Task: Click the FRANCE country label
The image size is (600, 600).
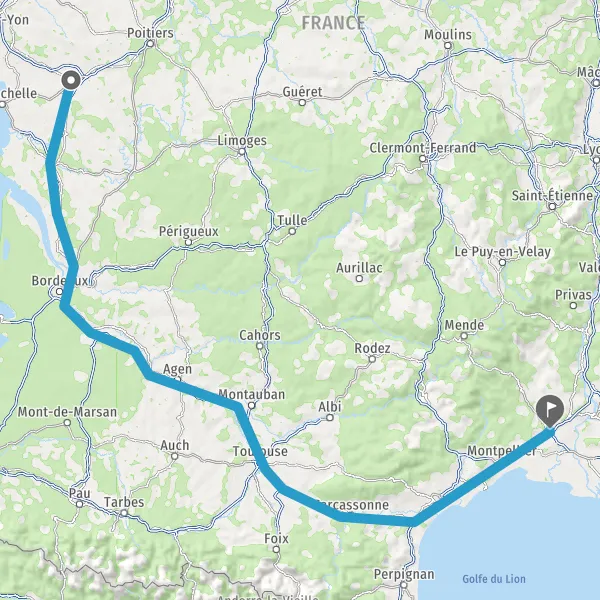Action: (333, 23)
